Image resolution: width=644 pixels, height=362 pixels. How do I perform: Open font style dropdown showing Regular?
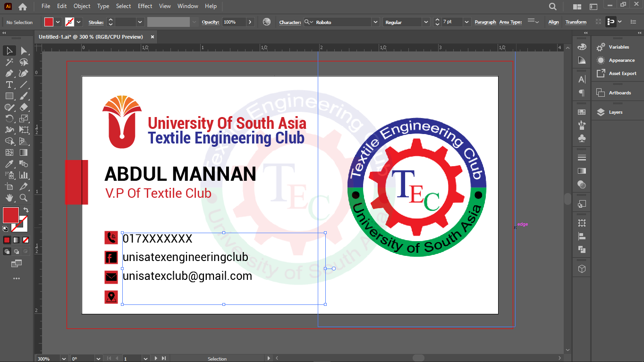click(426, 22)
